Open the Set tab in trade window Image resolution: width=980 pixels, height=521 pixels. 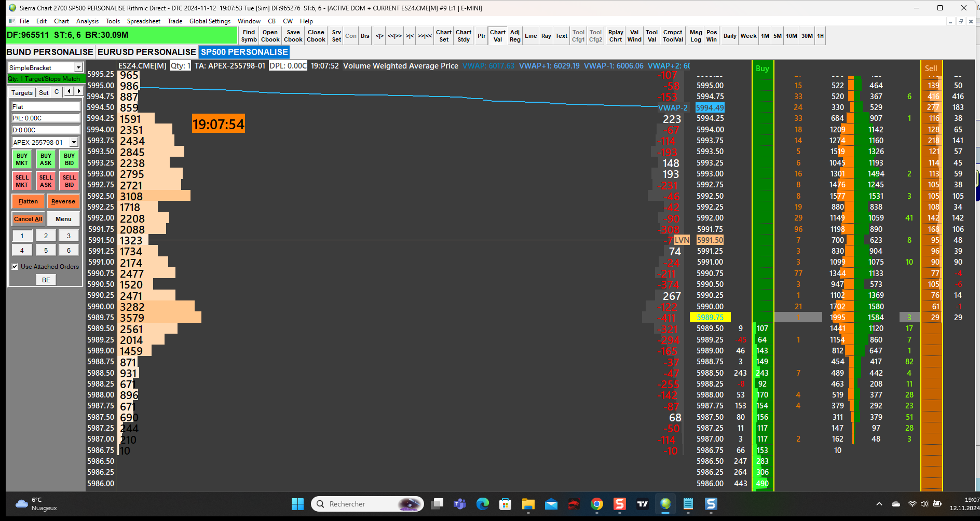44,92
